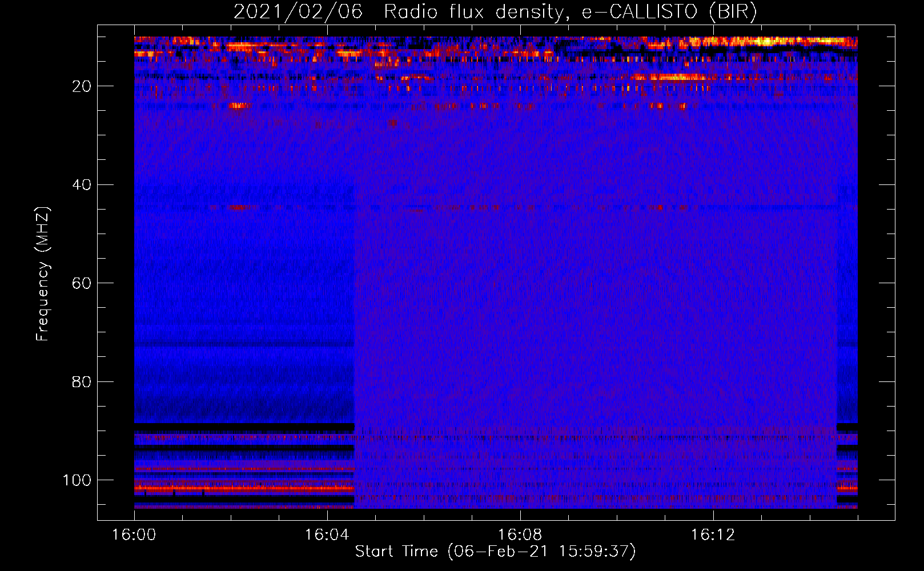Click the '100' frequency tick label
Viewport: 924px width, 571px height.
(x=77, y=481)
